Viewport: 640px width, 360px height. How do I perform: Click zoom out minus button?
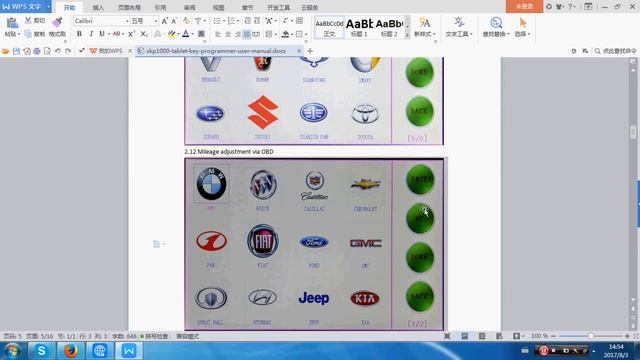553,336
